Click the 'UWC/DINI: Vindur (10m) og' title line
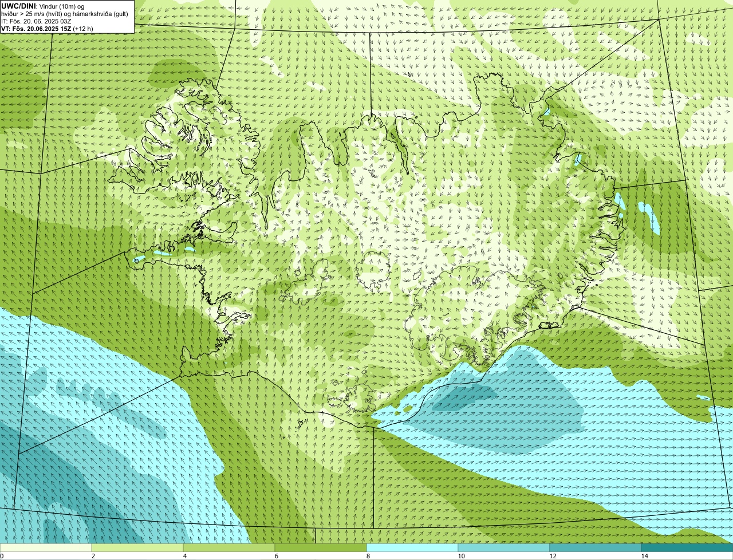The image size is (733, 560). pos(43,6)
